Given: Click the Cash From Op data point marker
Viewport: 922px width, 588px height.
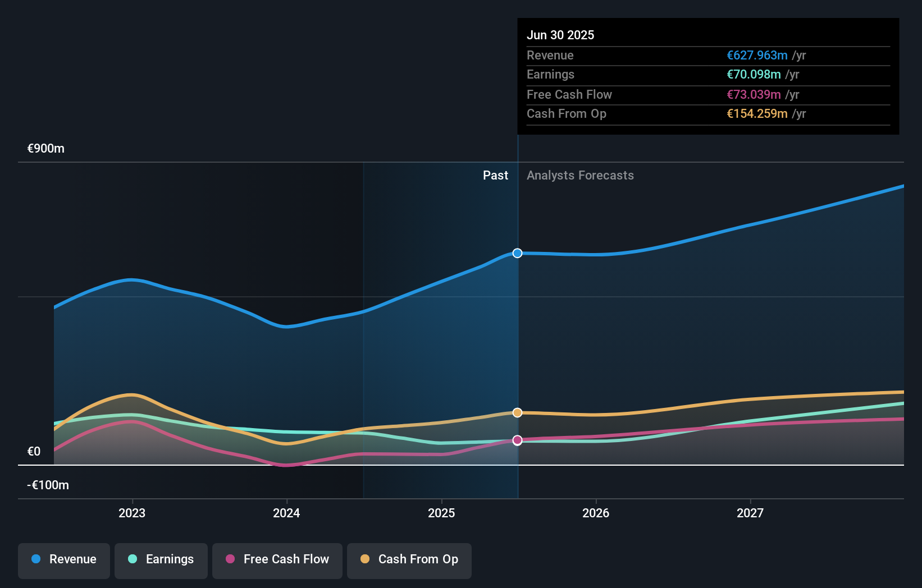Looking at the screenshot, I should [x=517, y=412].
